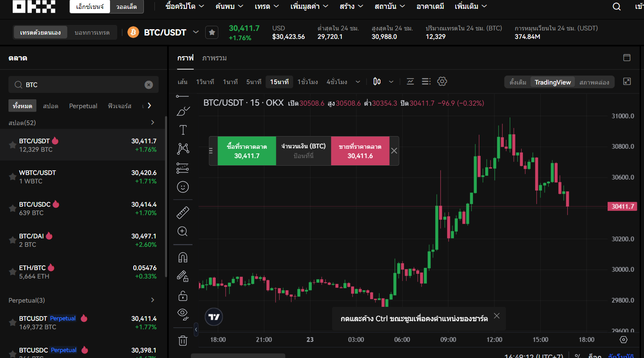Switch to the วอลเล็ต tab
This screenshot has height=358, width=644.
pyautogui.click(x=127, y=7)
